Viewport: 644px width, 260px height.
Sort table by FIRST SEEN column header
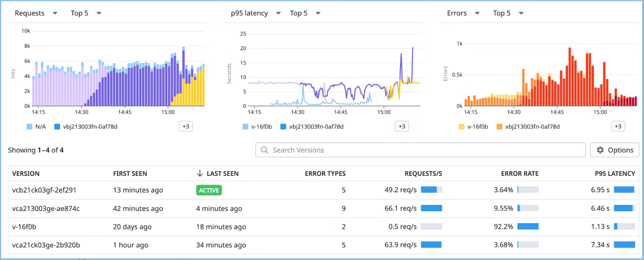(x=130, y=174)
